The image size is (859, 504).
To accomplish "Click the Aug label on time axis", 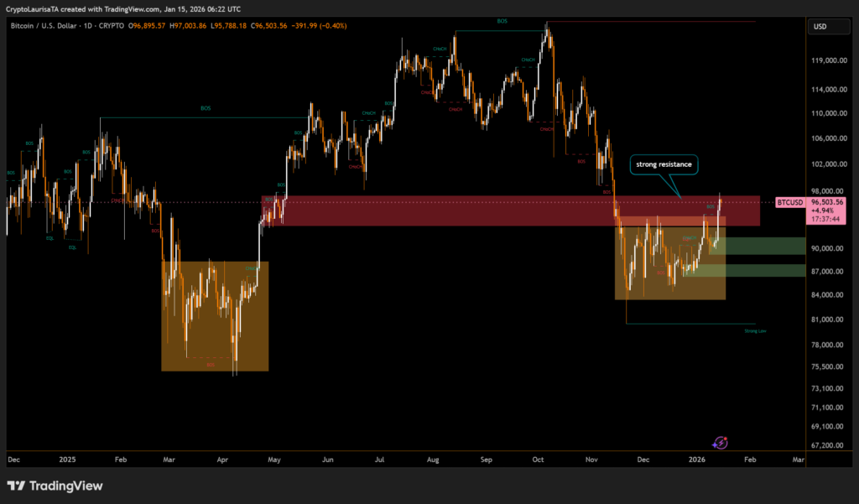I will tap(433, 460).
